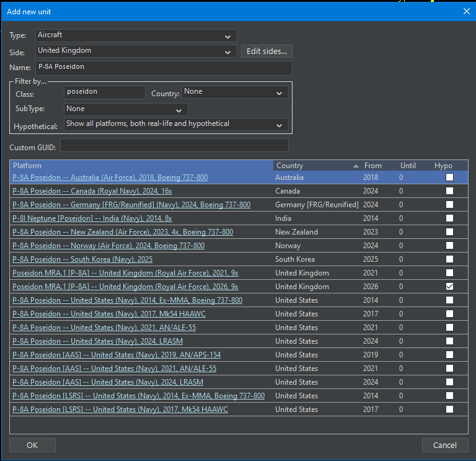Select P-8A Poseidon New Zealand 2023 platform

tap(123, 232)
